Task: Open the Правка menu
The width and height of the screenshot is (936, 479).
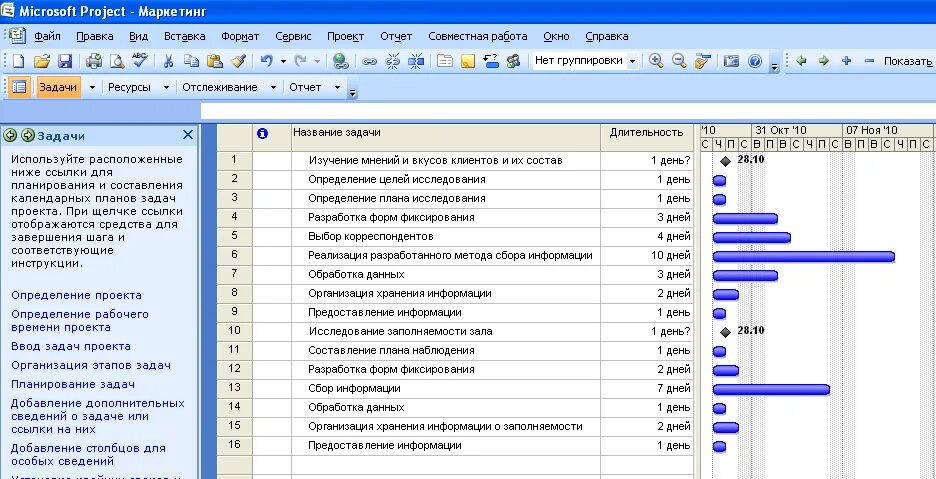Action: pos(94,36)
